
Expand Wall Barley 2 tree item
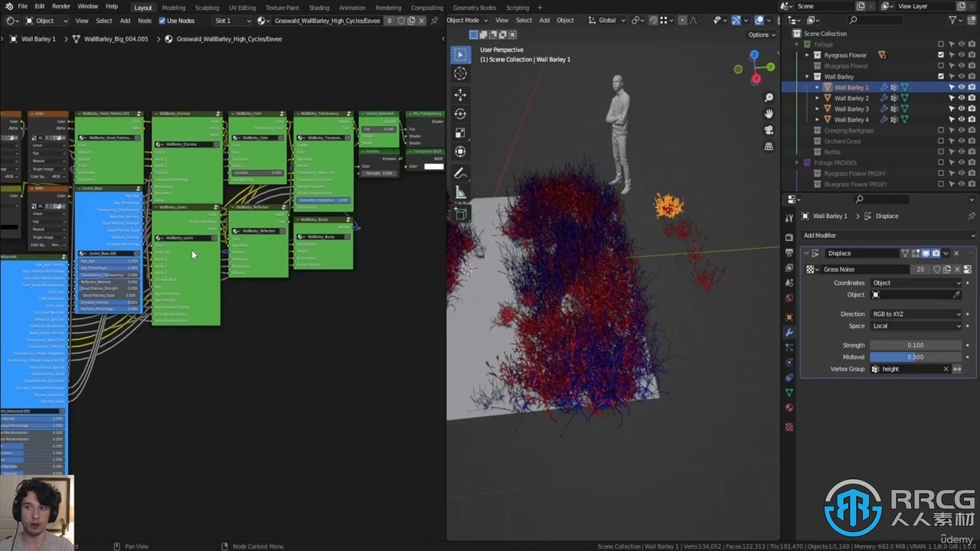[x=817, y=98]
